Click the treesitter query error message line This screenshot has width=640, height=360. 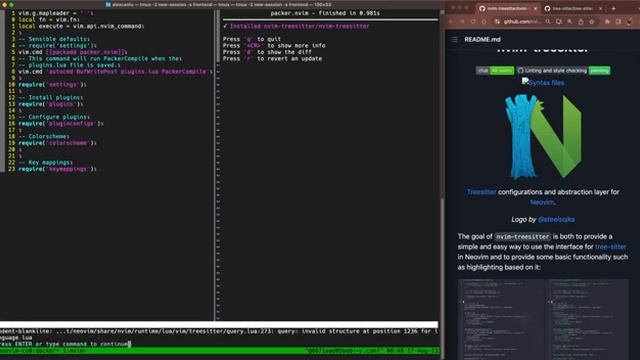[x=219, y=331]
